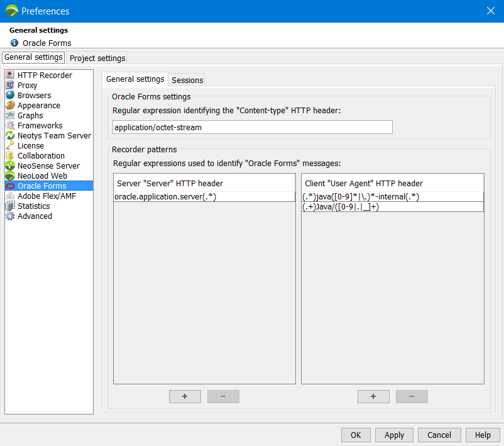Click the NeoLoad logo in title bar
This screenshot has height=446, width=504.
(x=11, y=11)
